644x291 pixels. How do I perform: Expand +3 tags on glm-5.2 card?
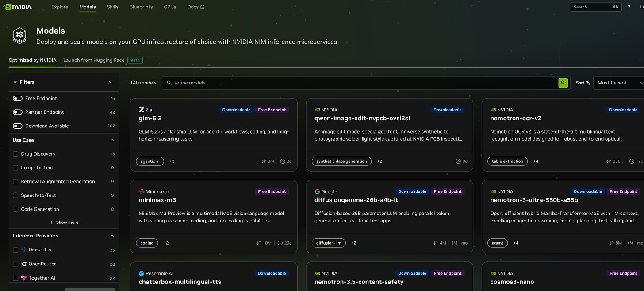point(172,161)
